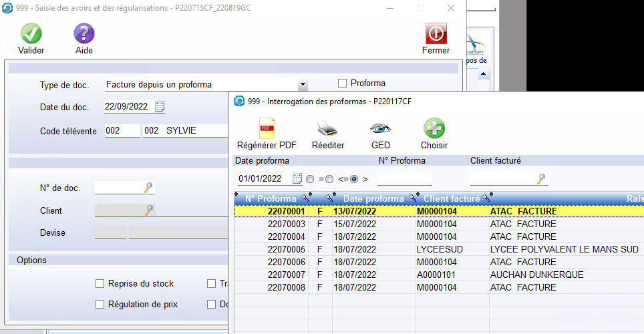
Task: Open GED with the eye icon
Action: pyautogui.click(x=380, y=128)
